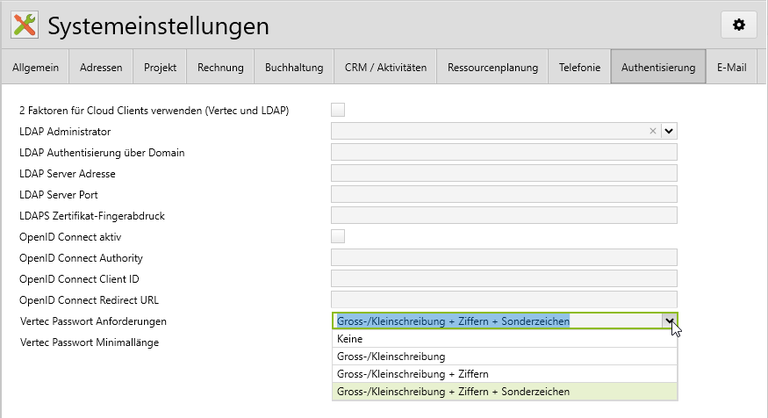This screenshot has height=418, width=768.
Task: Select the Gross-/Kleinschreibung only option
Action: [505, 356]
